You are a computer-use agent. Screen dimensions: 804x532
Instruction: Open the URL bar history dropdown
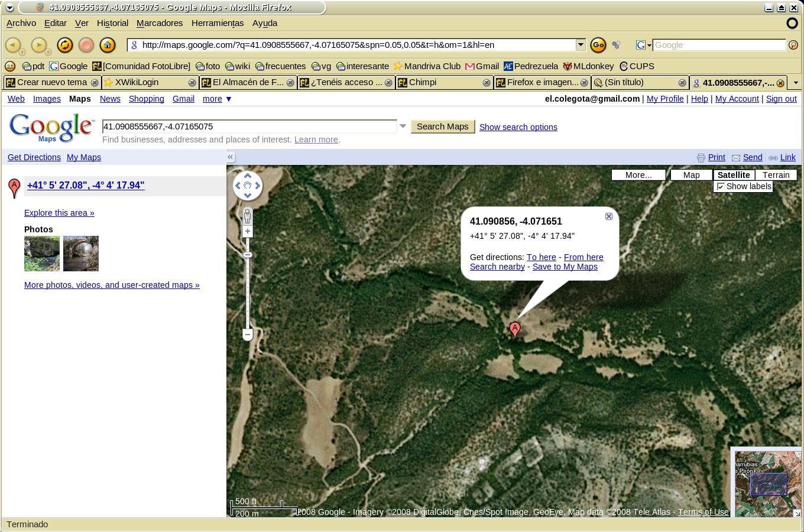(581, 45)
